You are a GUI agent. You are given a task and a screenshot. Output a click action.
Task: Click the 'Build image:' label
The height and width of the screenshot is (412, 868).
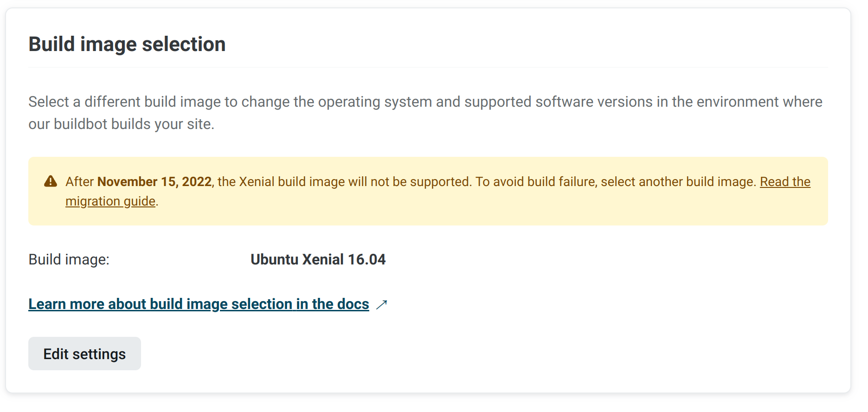tap(68, 259)
